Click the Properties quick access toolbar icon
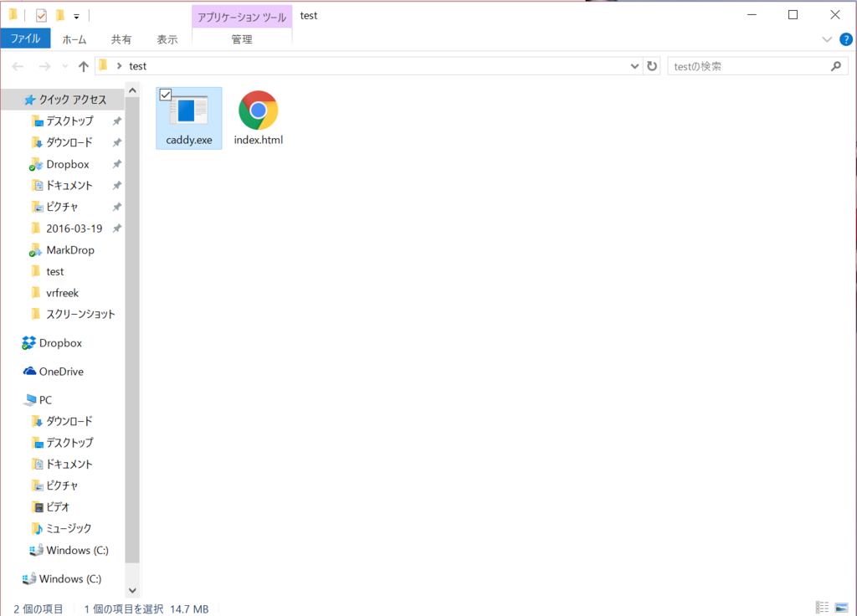 pos(41,16)
